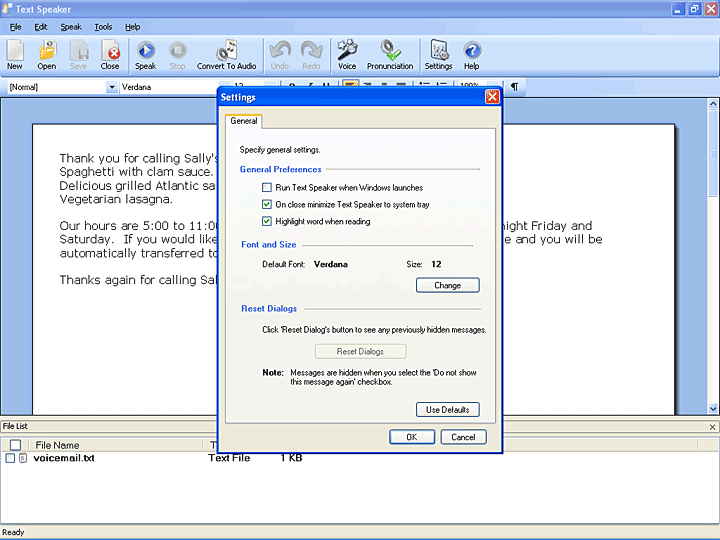
Task: Click the Reset Dialogs button
Action: [360, 351]
